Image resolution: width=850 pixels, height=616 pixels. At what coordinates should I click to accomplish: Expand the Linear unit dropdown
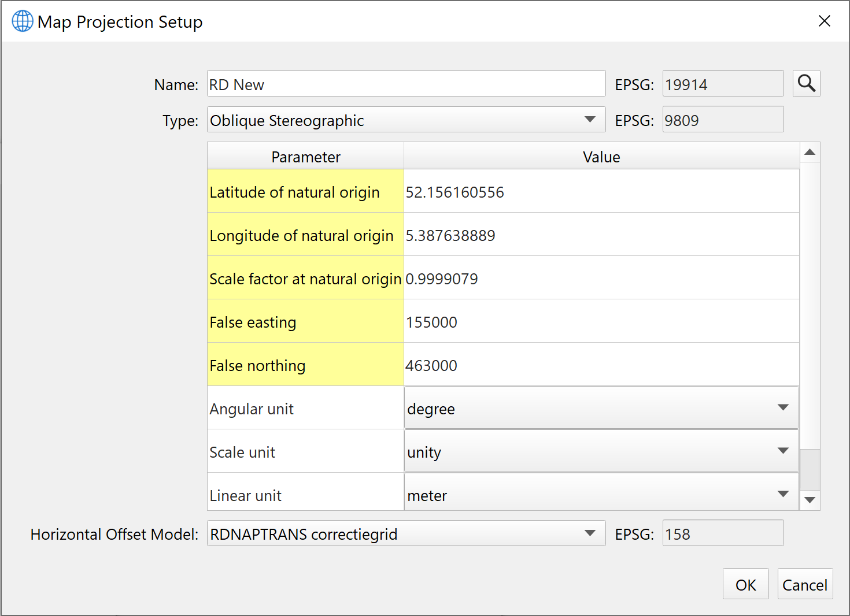(782, 495)
